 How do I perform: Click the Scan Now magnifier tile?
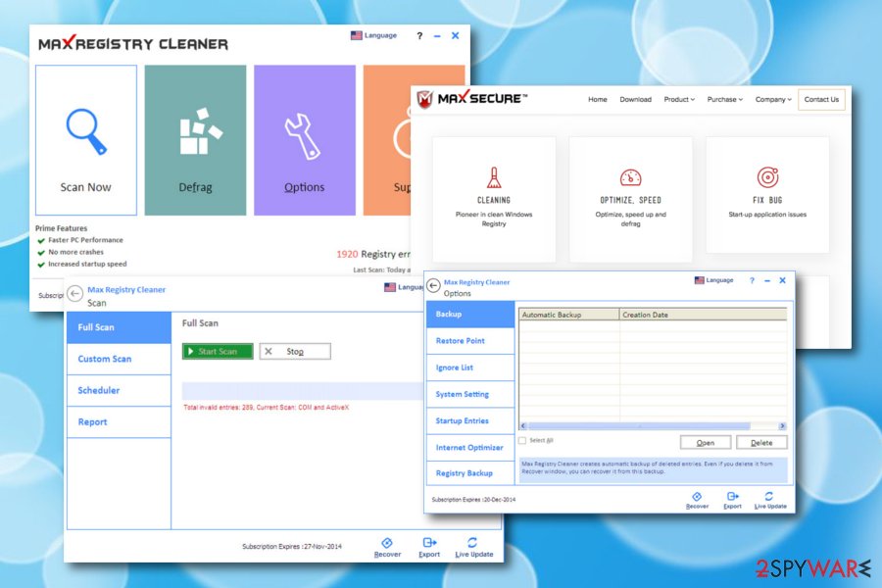pyautogui.click(x=86, y=140)
